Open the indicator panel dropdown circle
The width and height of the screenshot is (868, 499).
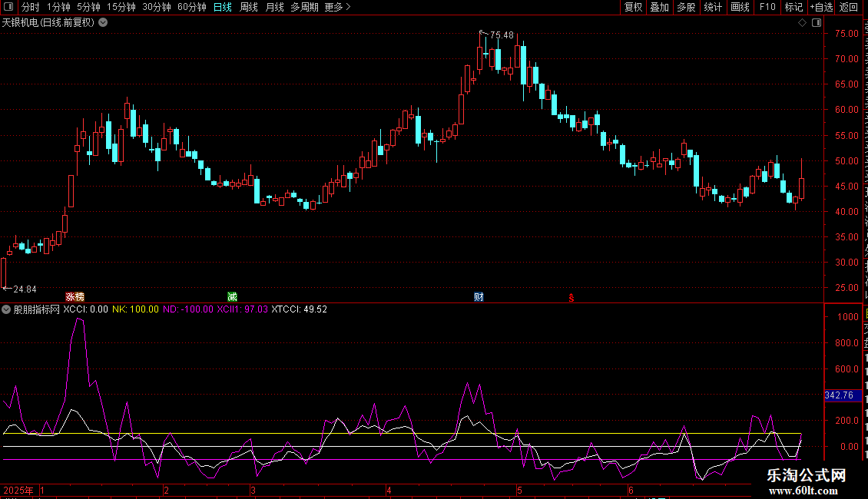[6, 310]
